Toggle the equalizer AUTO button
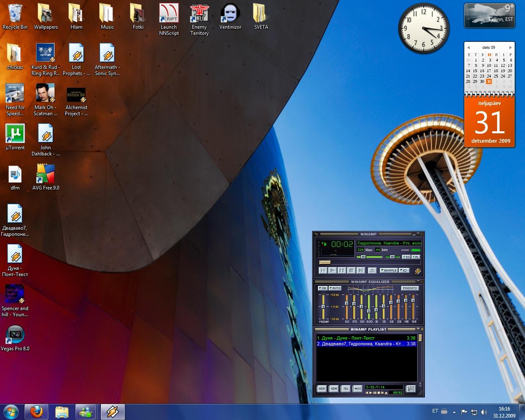 (335, 288)
